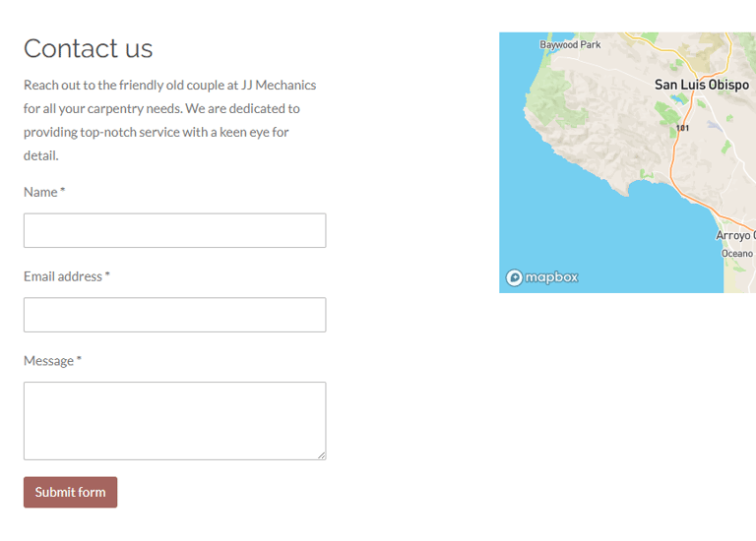This screenshot has width=756, height=541.
Task: Click the Contact us heading
Action: click(x=89, y=48)
